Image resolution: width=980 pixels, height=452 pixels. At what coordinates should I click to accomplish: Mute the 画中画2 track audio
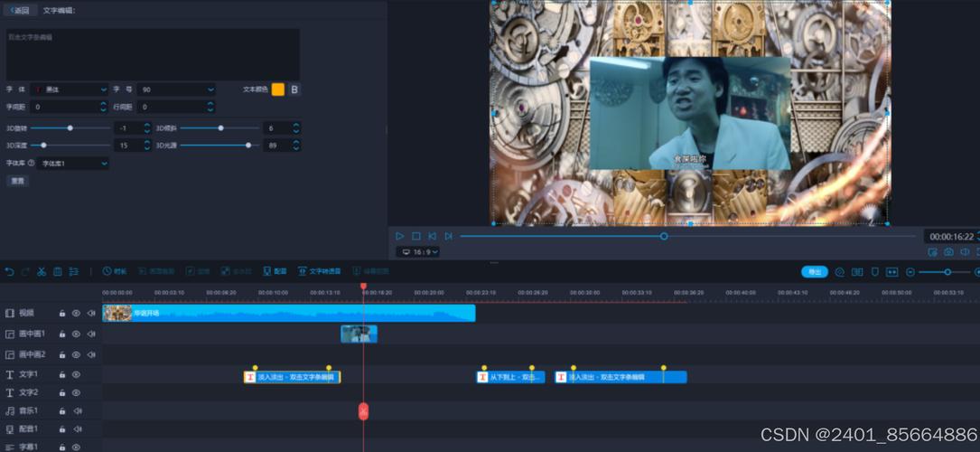pos(91,354)
